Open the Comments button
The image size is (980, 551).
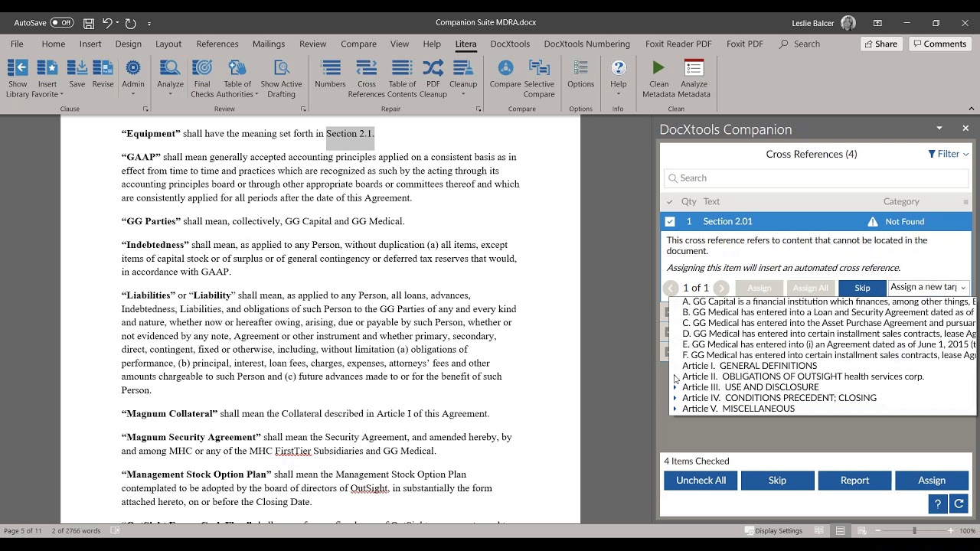(x=940, y=44)
